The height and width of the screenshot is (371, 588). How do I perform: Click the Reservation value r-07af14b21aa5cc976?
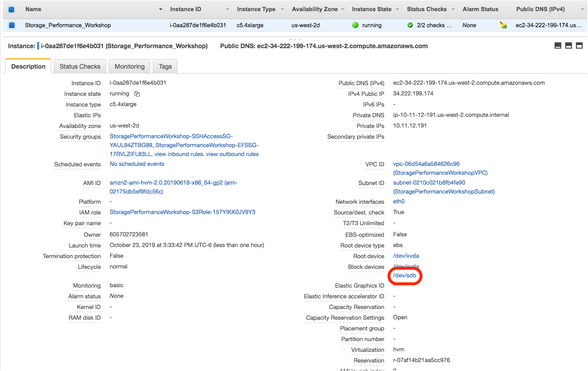coord(422,360)
